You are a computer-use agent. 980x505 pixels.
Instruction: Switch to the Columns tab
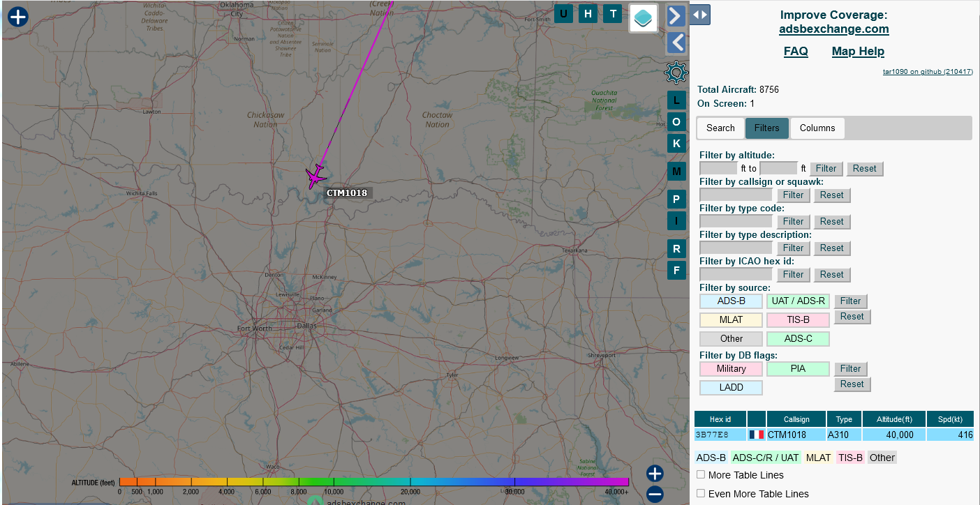(x=817, y=128)
